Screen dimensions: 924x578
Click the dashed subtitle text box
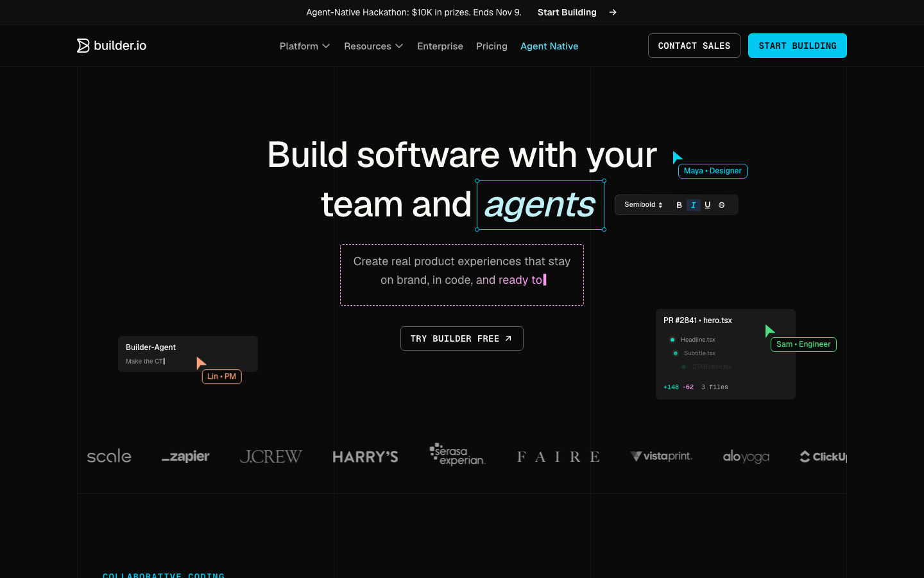point(462,275)
